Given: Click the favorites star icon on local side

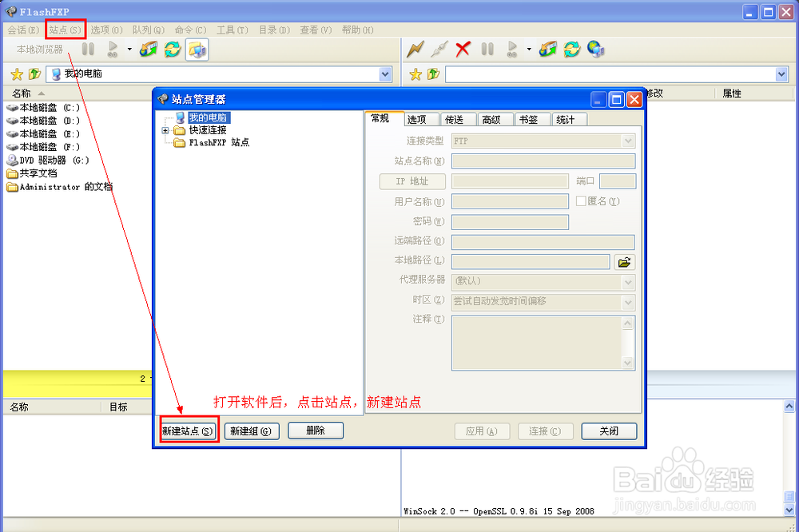Looking at the screenshot, I should (x=16, y=73).
